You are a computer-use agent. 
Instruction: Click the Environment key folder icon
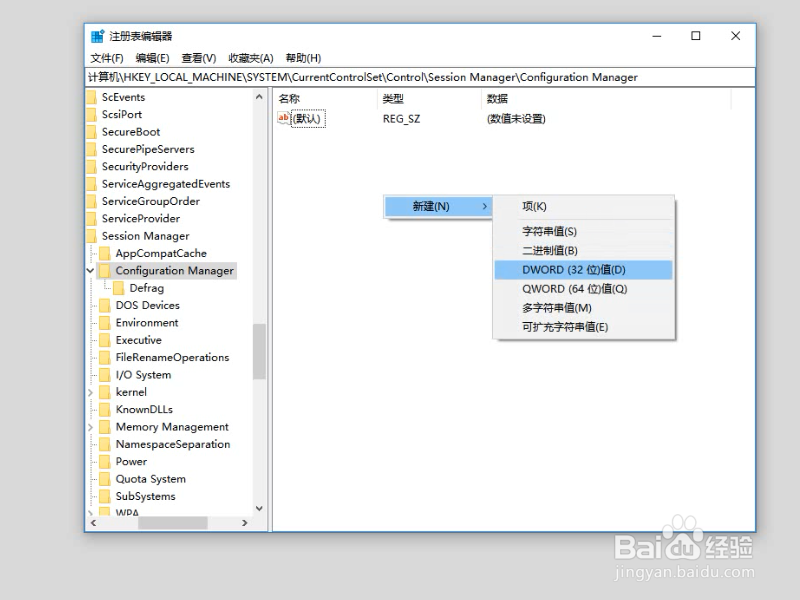click(x=105, y=323)
